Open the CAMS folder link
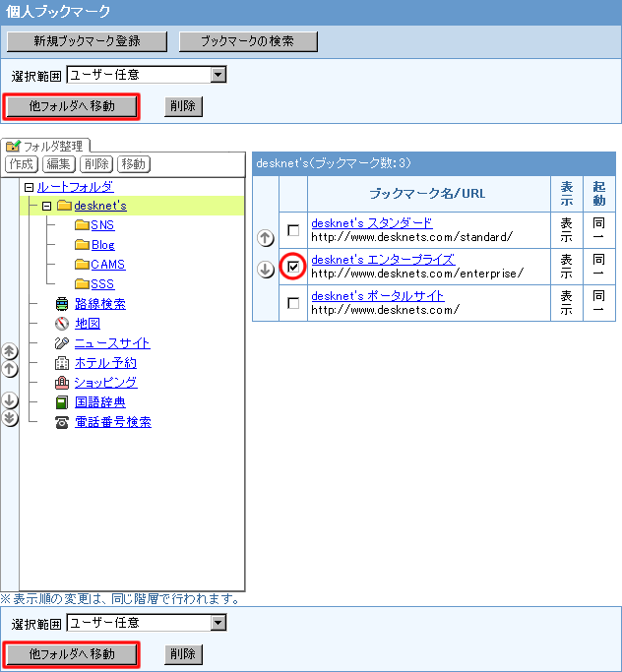Image resolution: width=622 pixels, height=672 pixels. pos(108,265)
